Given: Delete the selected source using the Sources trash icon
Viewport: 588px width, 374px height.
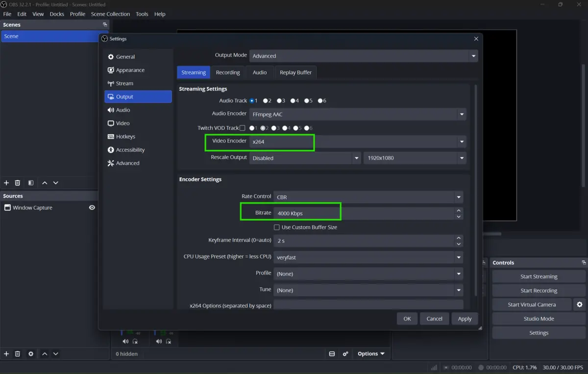Looking at the screenshot, I should pos(18,353).
